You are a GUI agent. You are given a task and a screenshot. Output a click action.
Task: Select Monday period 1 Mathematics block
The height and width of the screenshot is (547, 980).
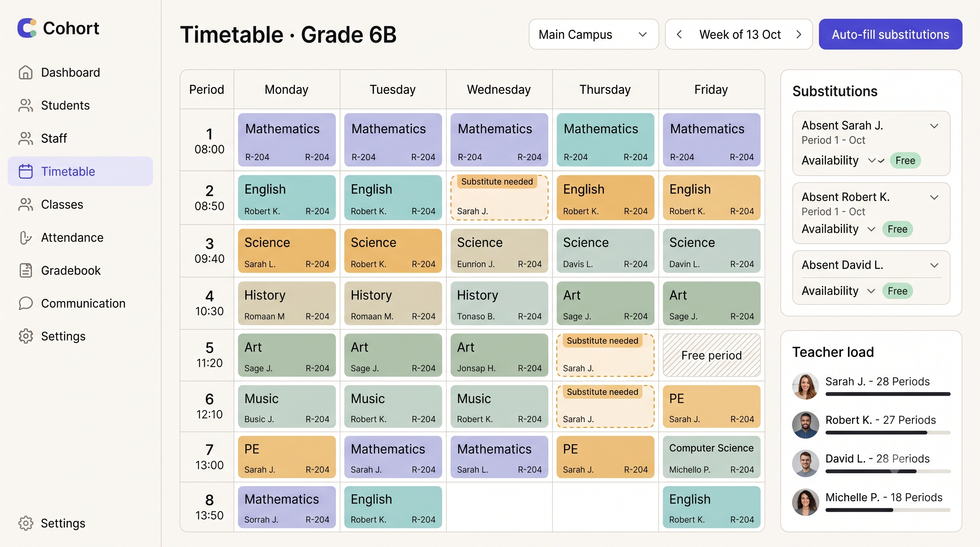[287, 140]
